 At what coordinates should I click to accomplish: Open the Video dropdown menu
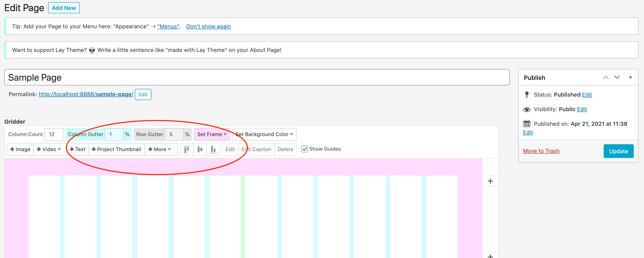click(x=49, y=149)
